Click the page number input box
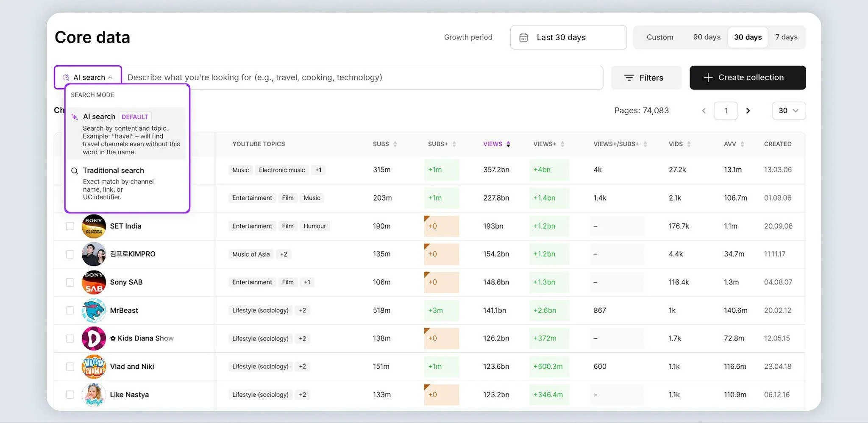This screenshot has width=868, height=423. (726, 111)
